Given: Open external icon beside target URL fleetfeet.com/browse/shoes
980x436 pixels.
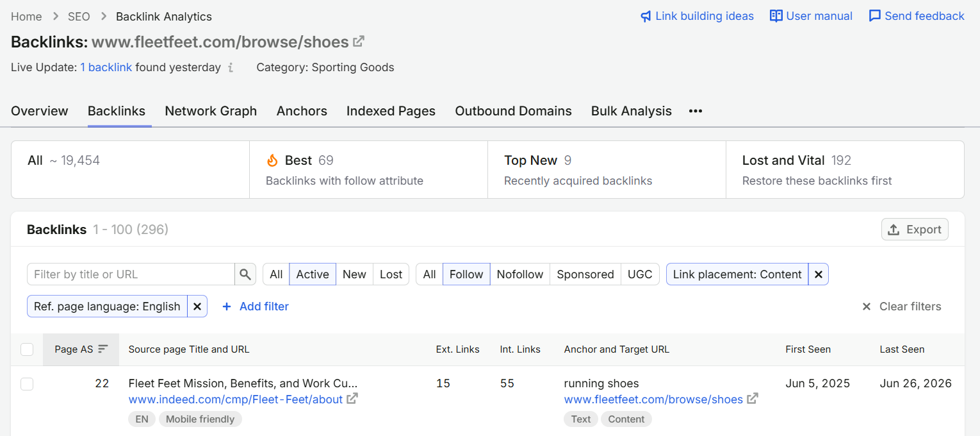Looking at the screenshot, I should click(x=753, y=399).
